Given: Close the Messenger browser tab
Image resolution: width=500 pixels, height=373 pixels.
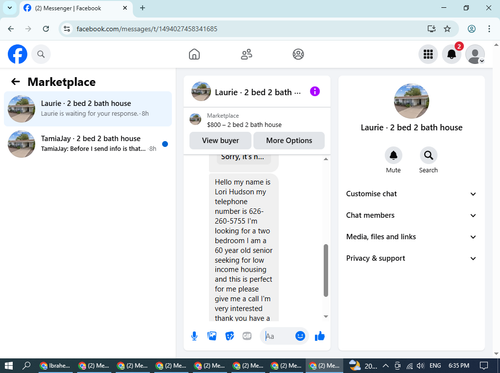Looking at the screenshot, I should pos(125,8).
